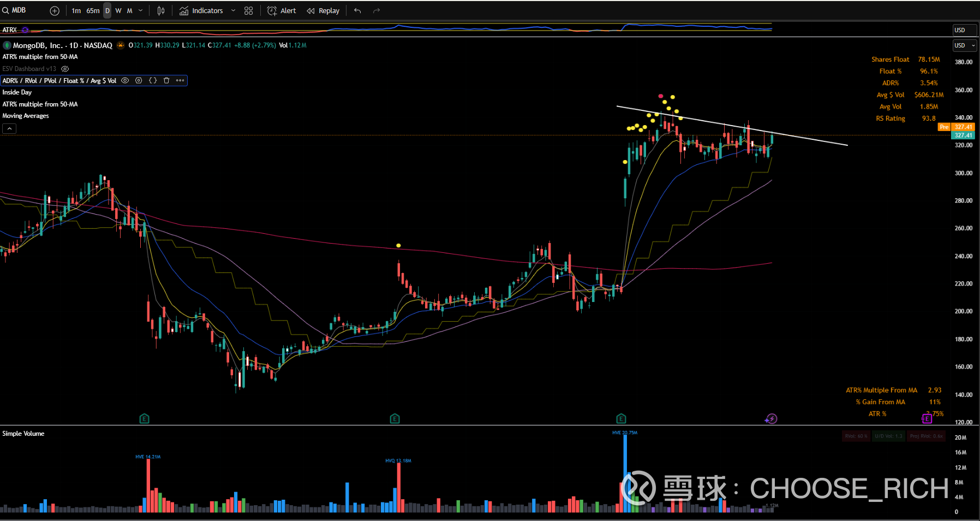This screenshot has height=521, width=980.
Task: Click the USD currency button in the ATRX pane
Action: 964,30
